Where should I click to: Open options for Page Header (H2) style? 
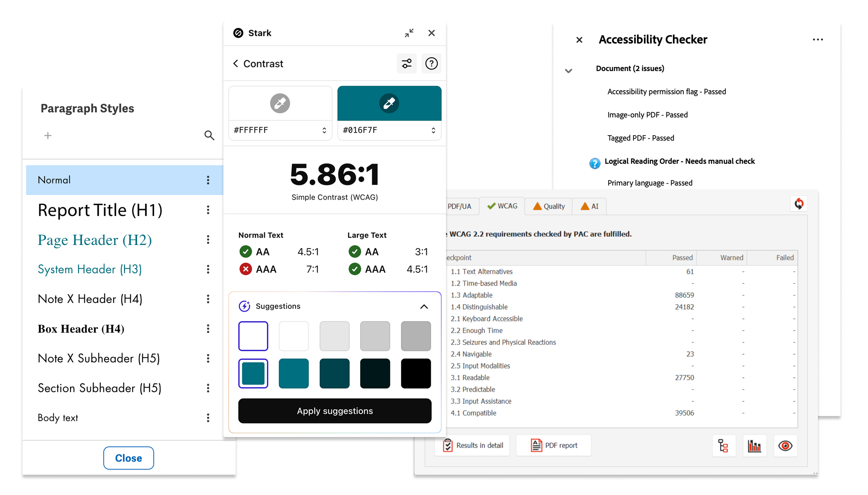[x=208, y=240]
